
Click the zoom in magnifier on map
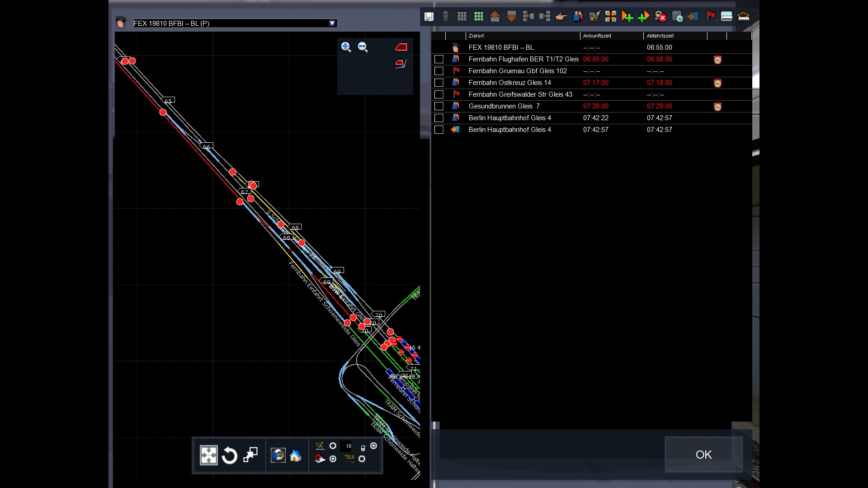pos(346,47)
